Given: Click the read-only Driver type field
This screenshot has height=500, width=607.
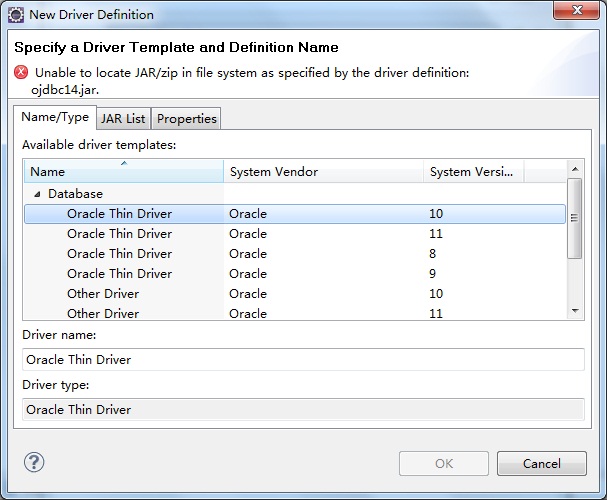Looking at the screenshot, I should click(304, 409).
